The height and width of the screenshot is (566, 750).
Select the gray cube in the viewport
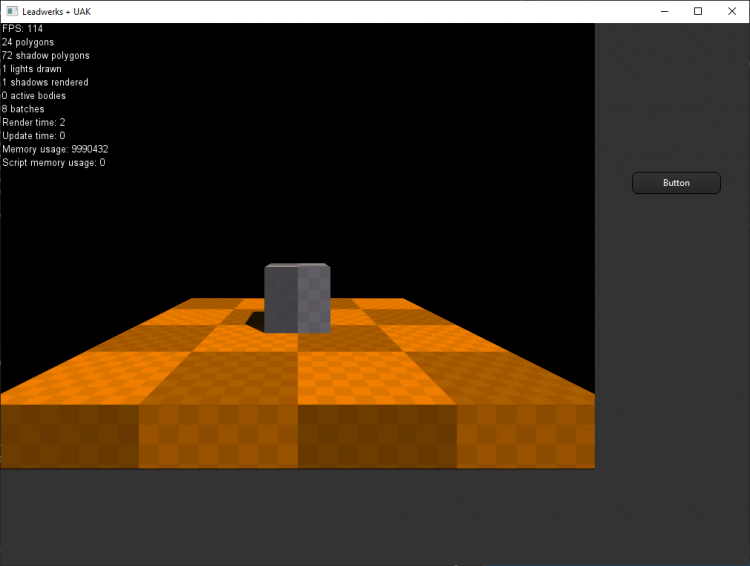(x=297, y=298)
